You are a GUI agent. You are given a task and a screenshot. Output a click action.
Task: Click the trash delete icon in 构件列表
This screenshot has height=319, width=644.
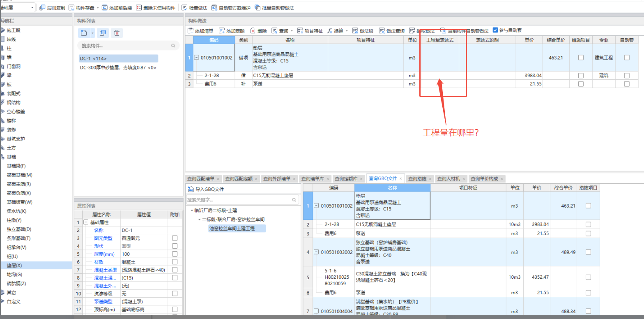click(x=117, y=33)
